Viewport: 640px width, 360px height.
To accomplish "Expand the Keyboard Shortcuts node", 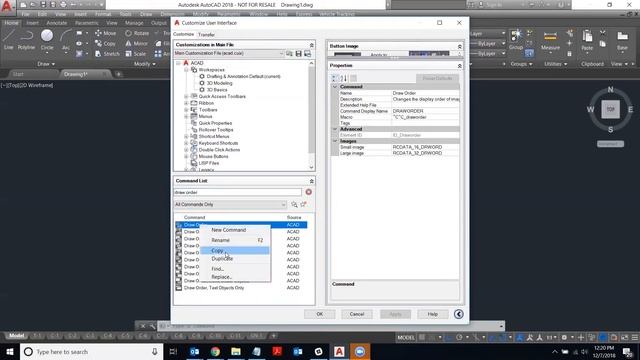I will tap(186, 143).
